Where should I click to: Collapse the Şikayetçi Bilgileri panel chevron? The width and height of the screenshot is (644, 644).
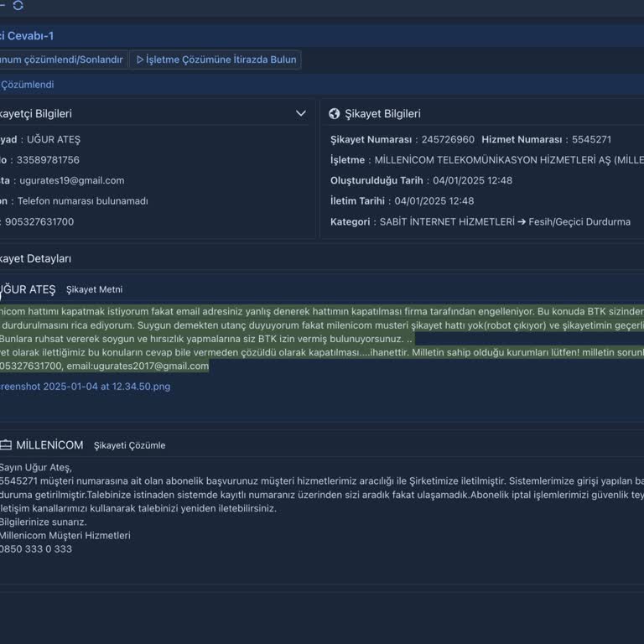[301, 114]
